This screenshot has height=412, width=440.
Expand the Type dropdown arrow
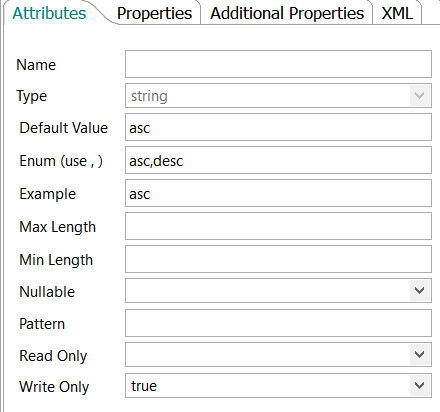pos(420,96)
